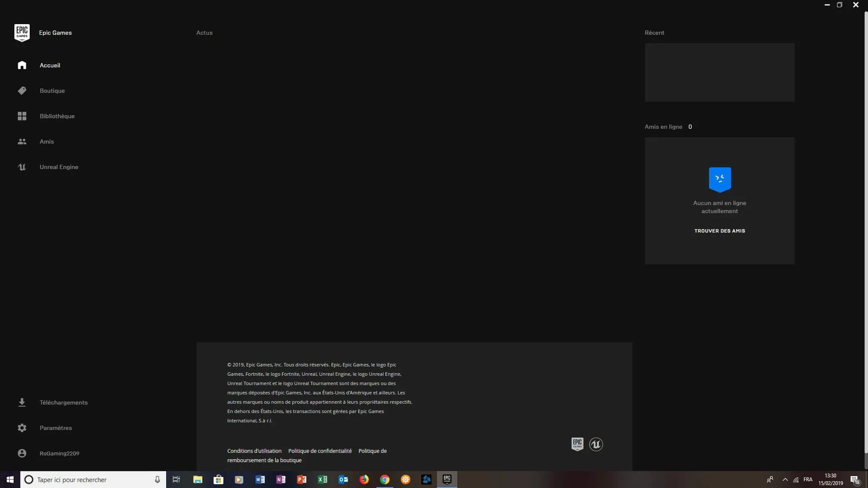Click the RoGaming2209 account icon
The image size is (868, 488).
pos(22,453)
